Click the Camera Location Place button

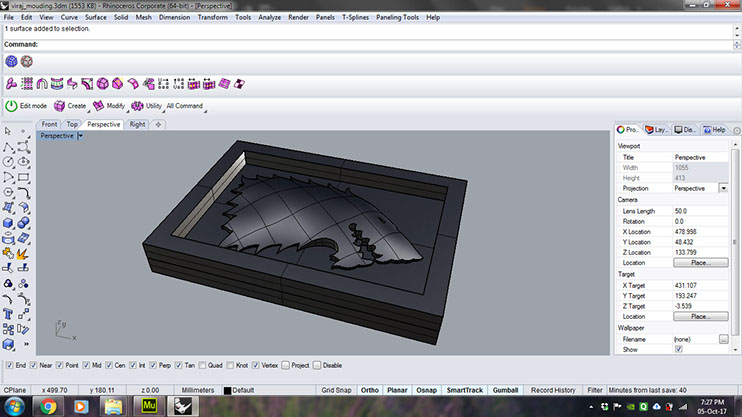tap(700, 263)
